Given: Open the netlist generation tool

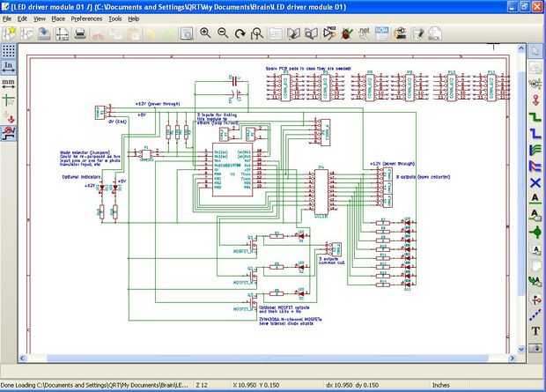Looking at the screenshot, I should pyautogui.click(x=365, y=33).
